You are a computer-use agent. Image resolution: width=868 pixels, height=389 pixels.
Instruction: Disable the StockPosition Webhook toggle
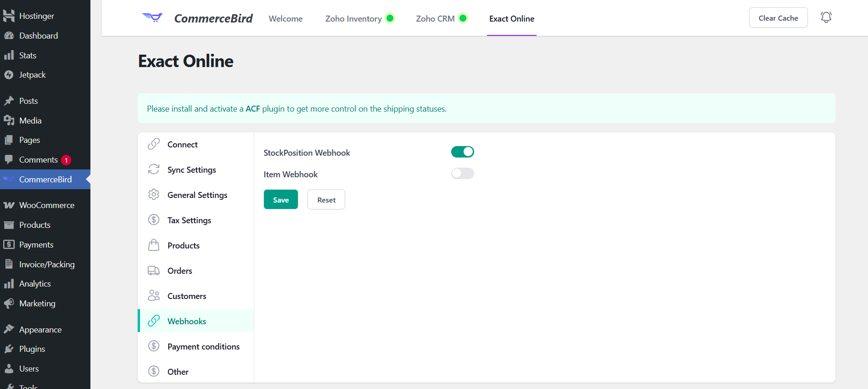point(462,152)
